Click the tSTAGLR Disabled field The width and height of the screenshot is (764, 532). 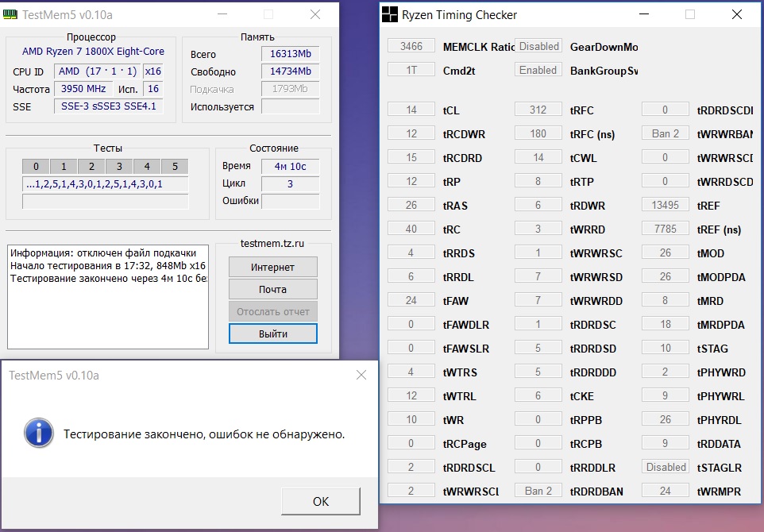666,467
